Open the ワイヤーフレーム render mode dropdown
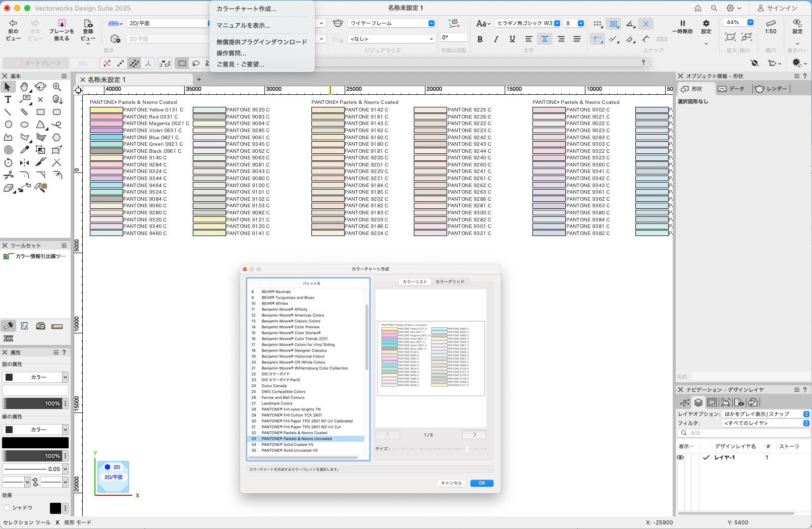Viewport: 812px width, 529px height. click(x=391, y=23)
